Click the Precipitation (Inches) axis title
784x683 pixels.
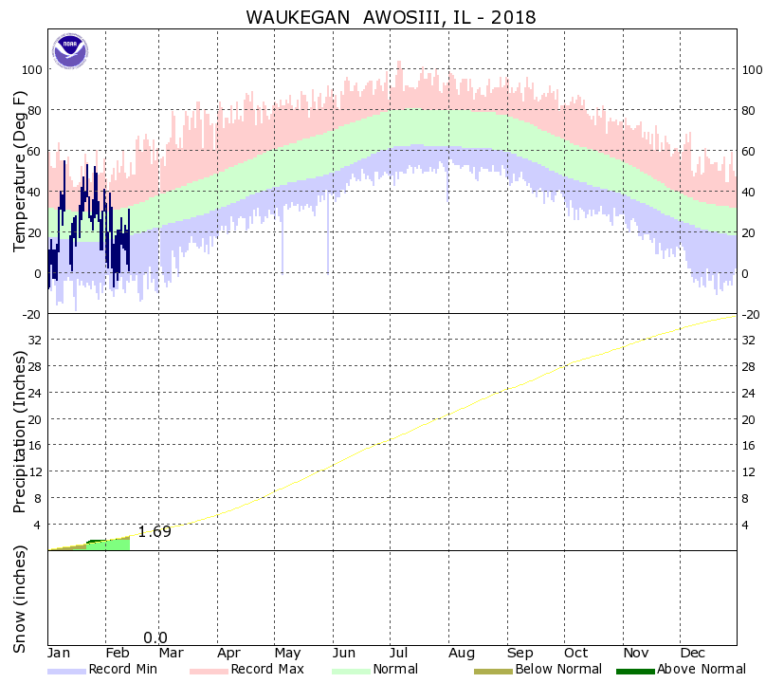coord(21,432)
